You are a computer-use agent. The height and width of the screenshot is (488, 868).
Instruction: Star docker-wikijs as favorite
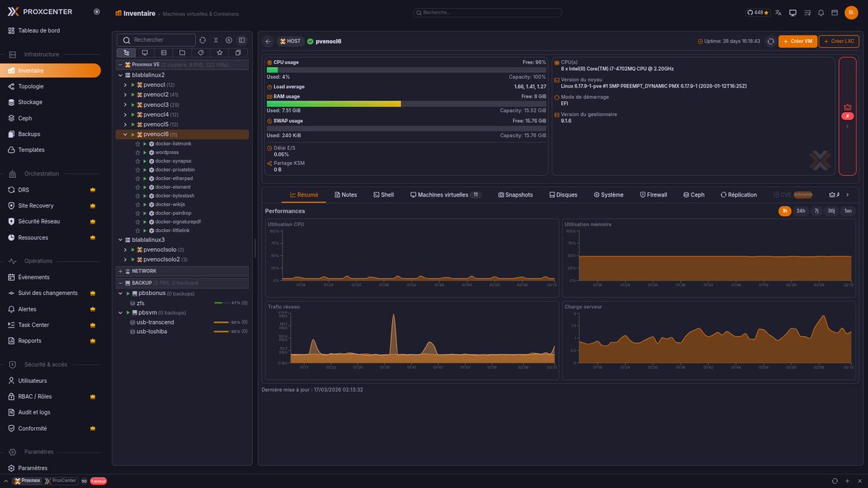(x=137, y=205)
